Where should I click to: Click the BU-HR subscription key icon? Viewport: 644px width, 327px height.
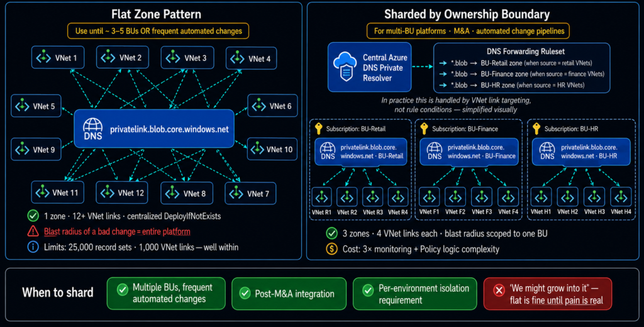(536, 128)
